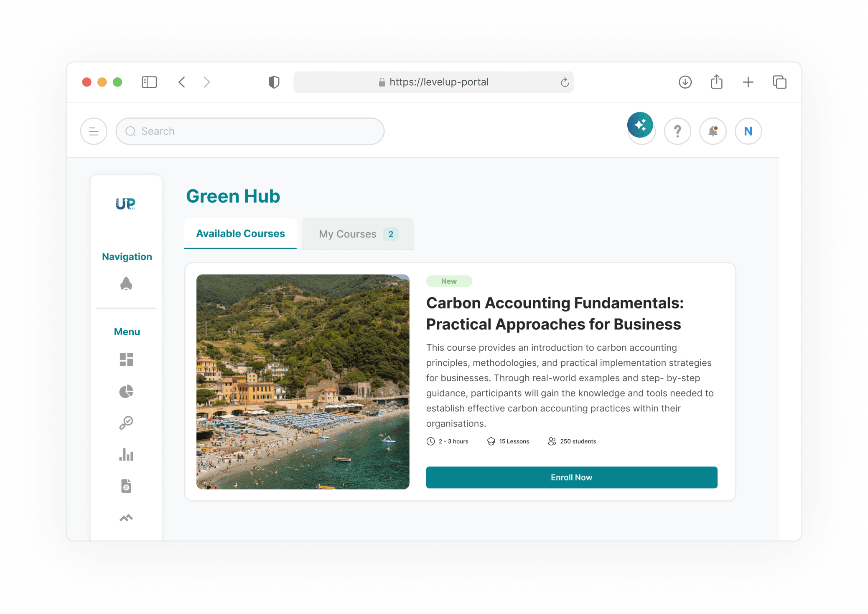
Task: Collapse sidebar with the double chevron icon
Action: point(126,518)
